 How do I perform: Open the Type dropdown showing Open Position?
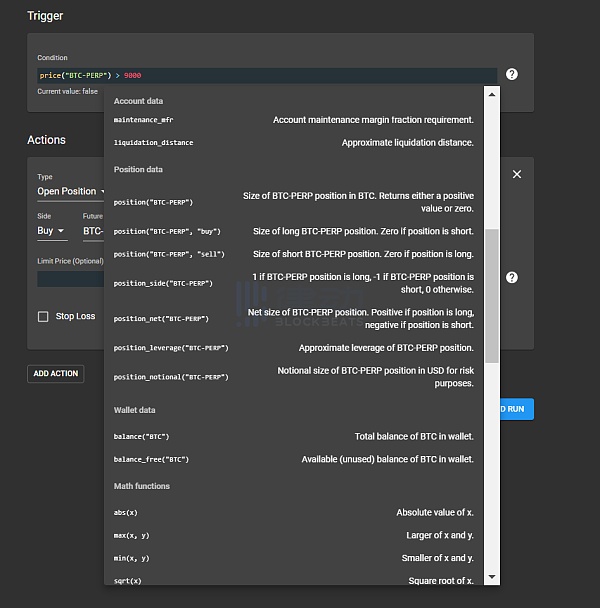[x=70, y=191]
